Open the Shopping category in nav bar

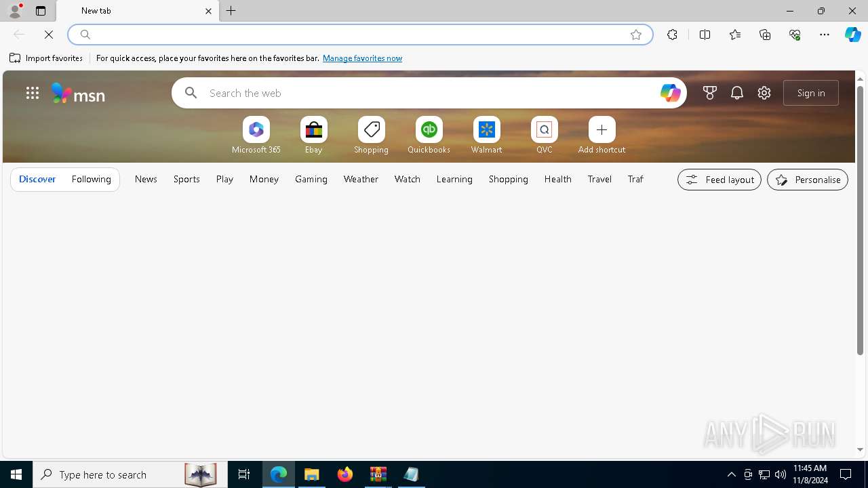(x=509, y=179)
